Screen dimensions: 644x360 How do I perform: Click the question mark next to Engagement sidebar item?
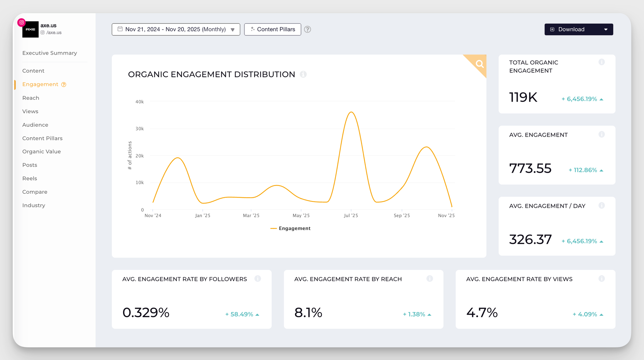click(63, 84)
